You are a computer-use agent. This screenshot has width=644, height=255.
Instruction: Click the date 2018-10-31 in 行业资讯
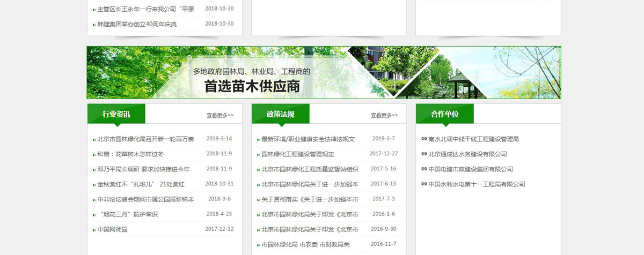point(219,184)
